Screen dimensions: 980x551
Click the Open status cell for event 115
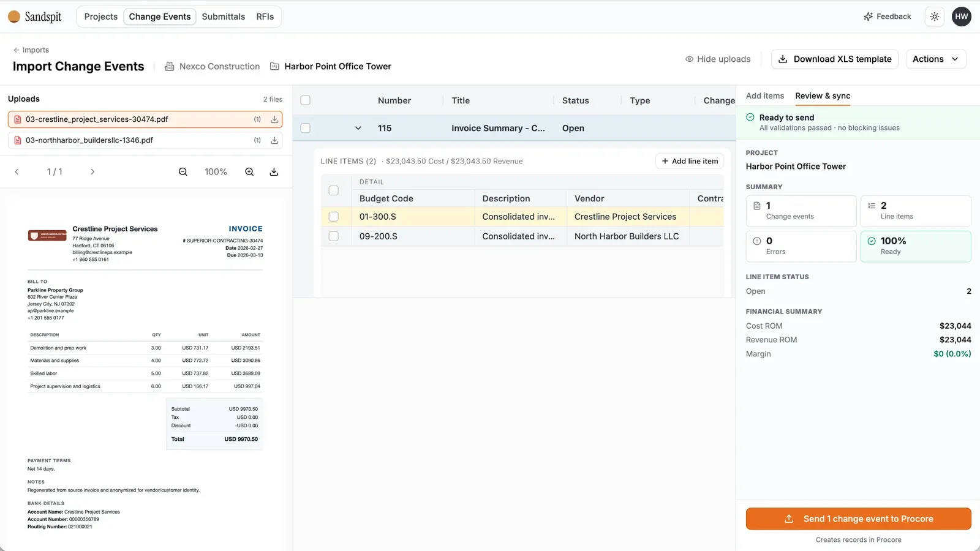pyautogui.click(x=573, y=128)
